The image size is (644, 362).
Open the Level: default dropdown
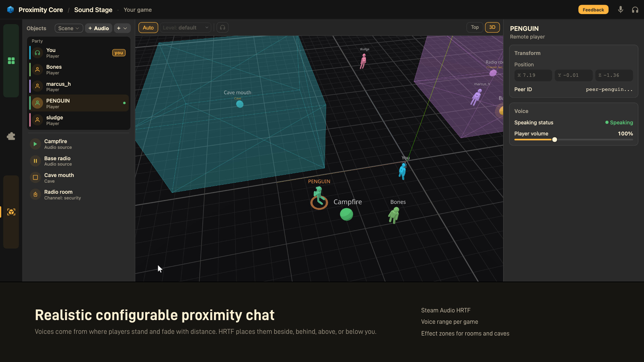pyautogui.click(x=185, y=27)
